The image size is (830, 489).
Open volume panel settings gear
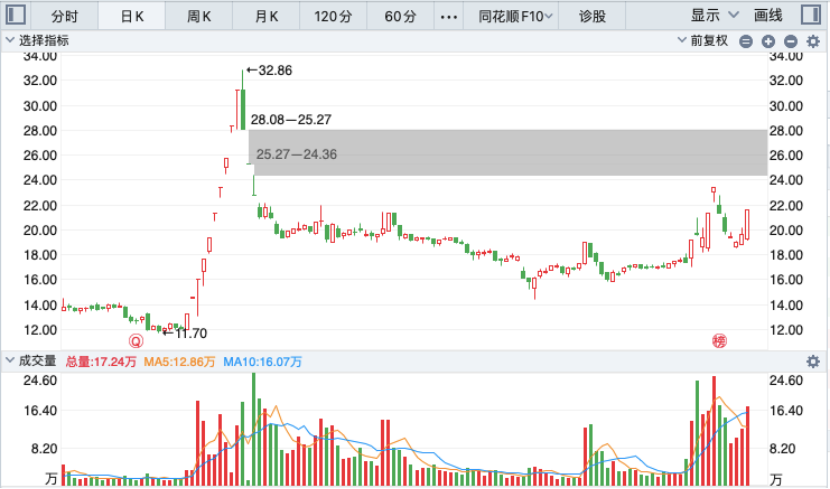point(813,361)
